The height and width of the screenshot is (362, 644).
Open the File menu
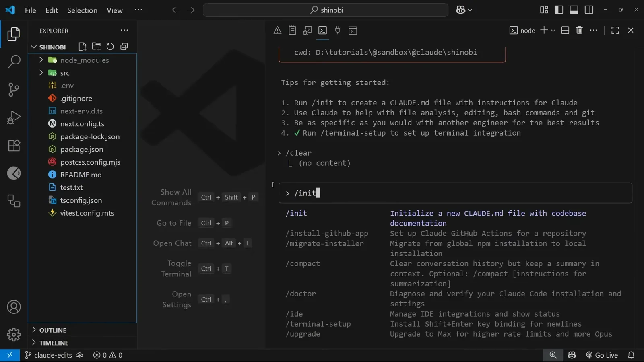31,10
